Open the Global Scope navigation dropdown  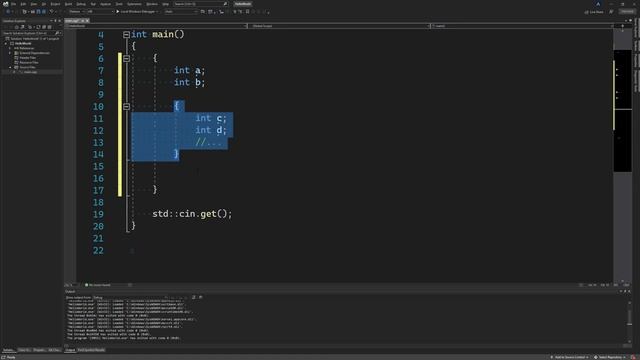click(x=339, y=26)
